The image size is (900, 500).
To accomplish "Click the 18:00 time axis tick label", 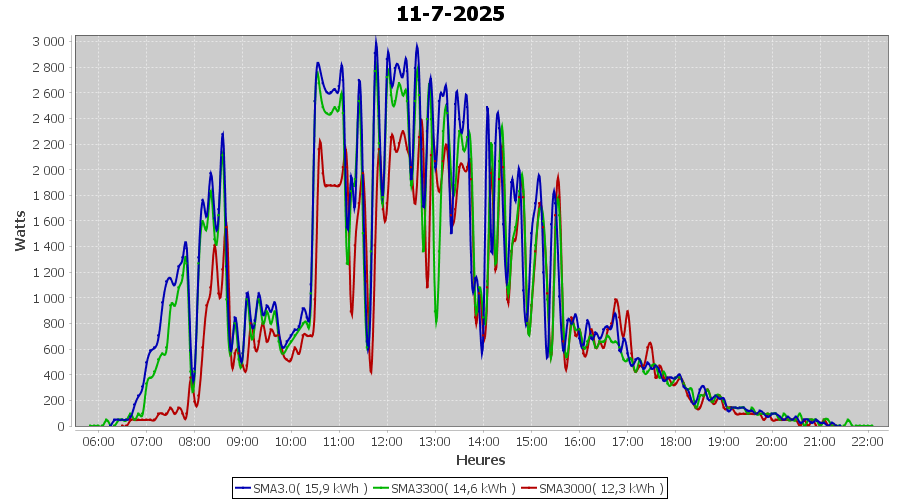I will pos(675,441).
